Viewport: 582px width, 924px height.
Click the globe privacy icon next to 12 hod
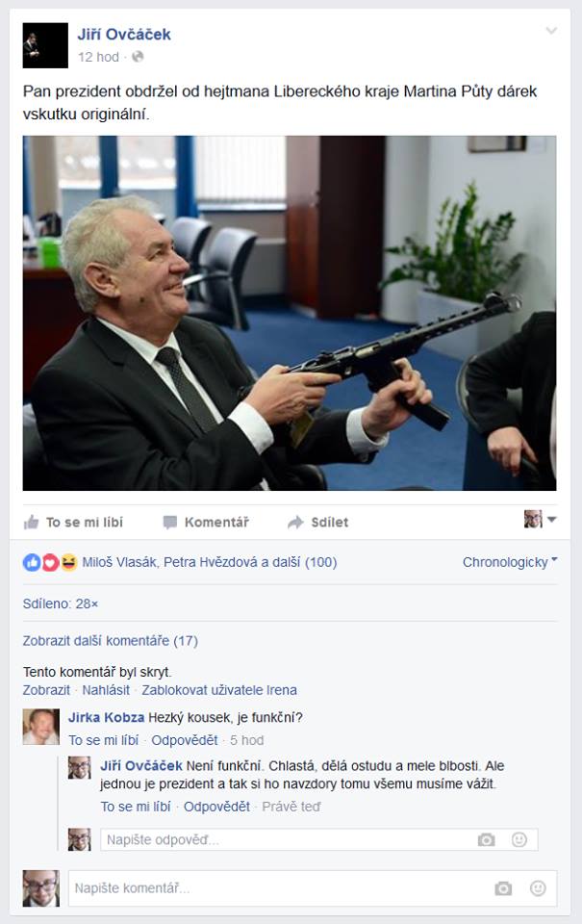tap(138, 57)
